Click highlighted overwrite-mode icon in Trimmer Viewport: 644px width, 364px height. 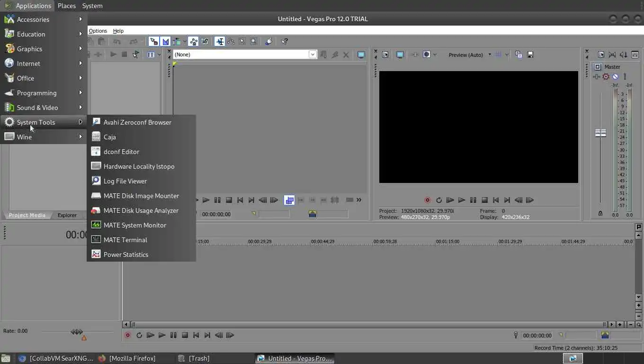point(289,200)
